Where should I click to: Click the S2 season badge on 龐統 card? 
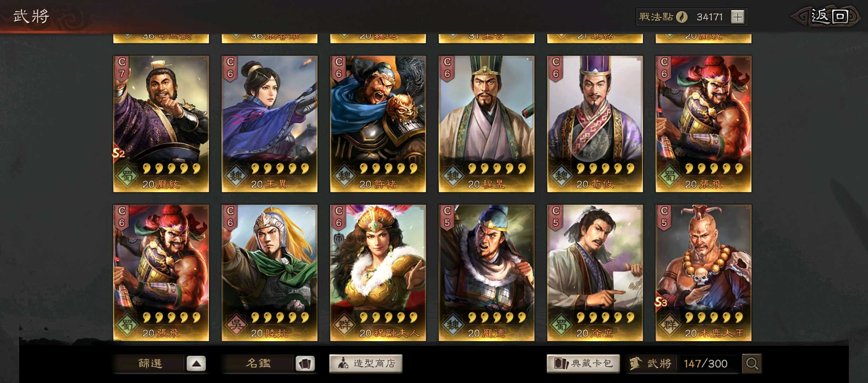pos(119,153)
